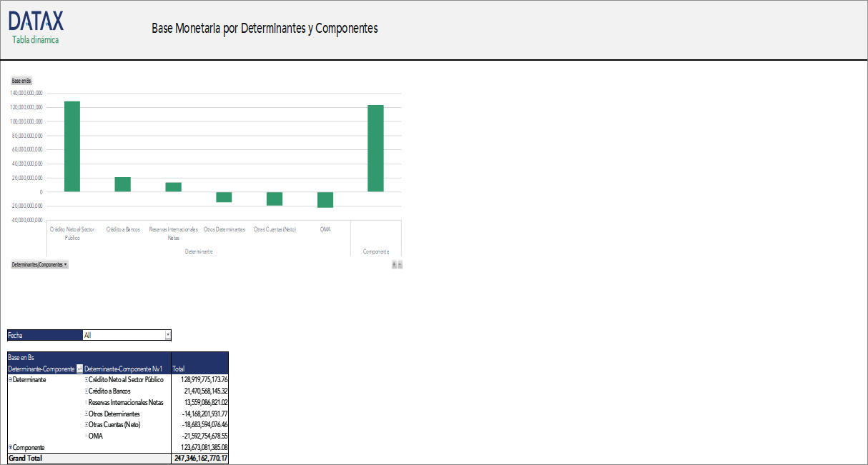
Task: Click expand icon beside Otras Cuentas (Neto)
Action: [86, 425]
